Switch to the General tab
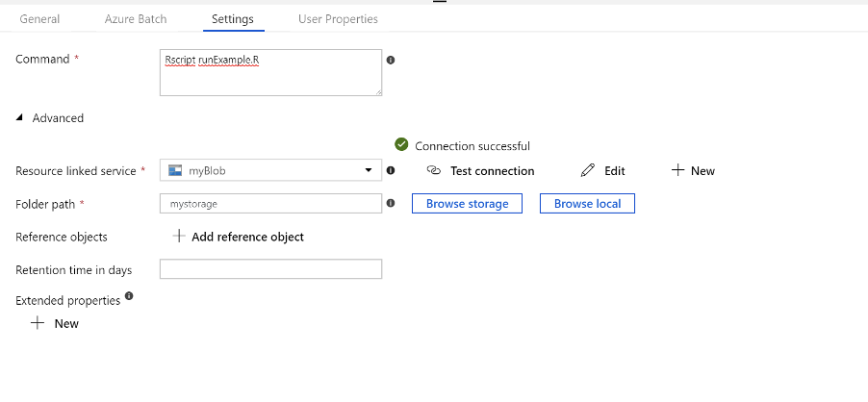Image resolution: width=868 pixels, height=402 pixels. point(39,19)
